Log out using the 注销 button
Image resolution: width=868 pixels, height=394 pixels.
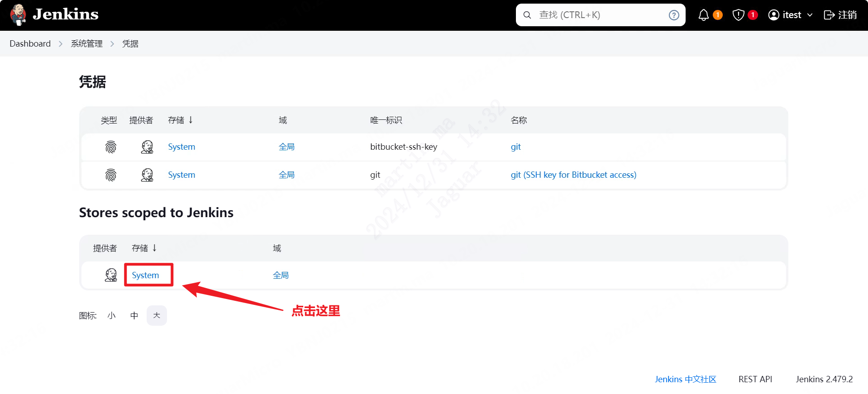pos(840,15)
